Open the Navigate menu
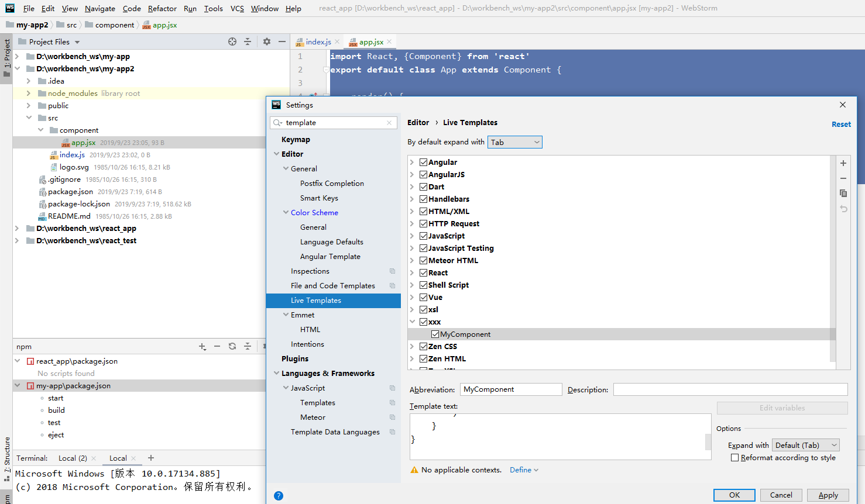Image resolution: width=865 pixels, height=504 pixels. pos(100,9)
